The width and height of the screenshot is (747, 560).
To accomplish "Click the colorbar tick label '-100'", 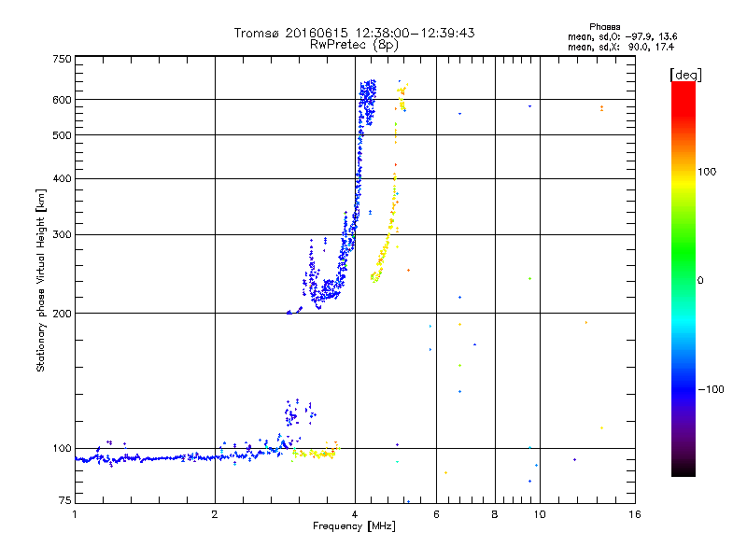I will click(712, 389).
